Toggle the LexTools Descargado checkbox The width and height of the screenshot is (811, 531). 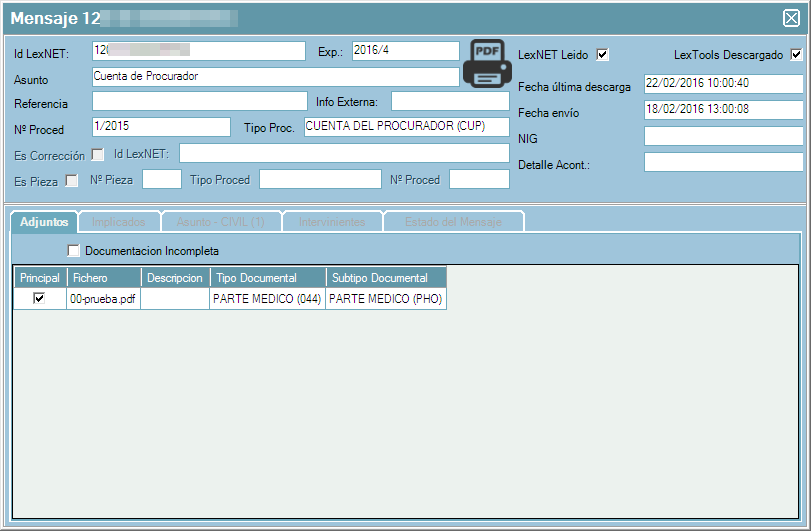click(x=796, y=55)
